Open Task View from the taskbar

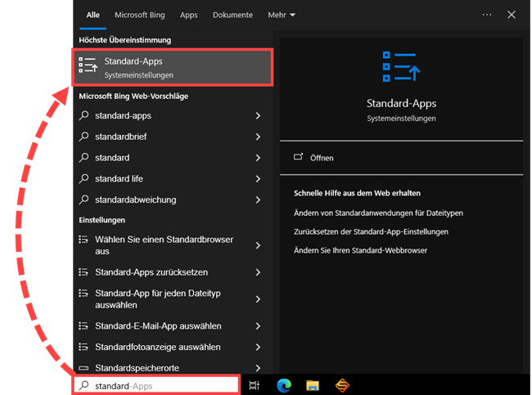click(254, 385)
